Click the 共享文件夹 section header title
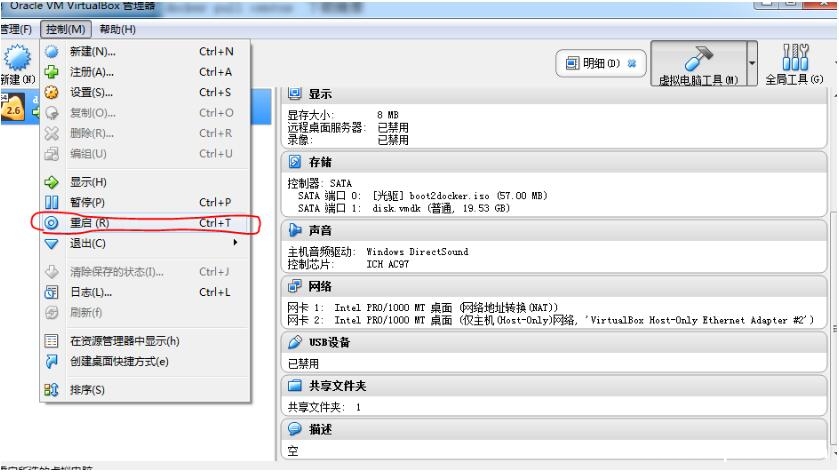This screenshot has height=473, width=839. coord(337,386)
